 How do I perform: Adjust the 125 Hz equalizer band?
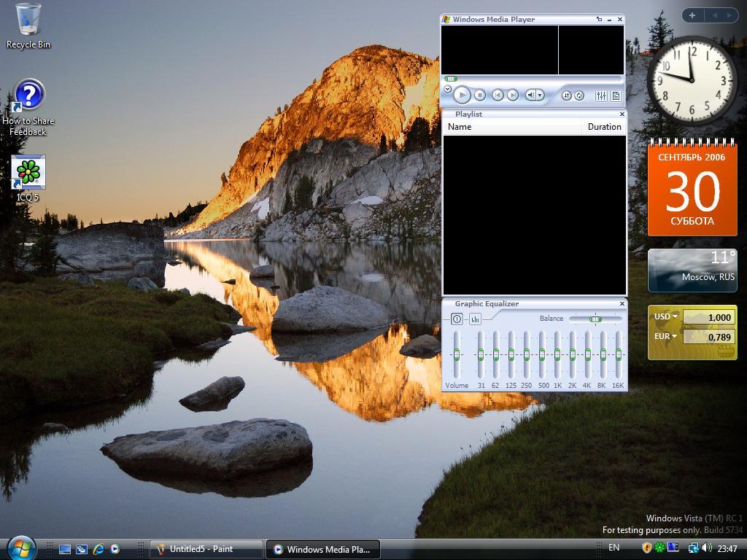(511, 355)
